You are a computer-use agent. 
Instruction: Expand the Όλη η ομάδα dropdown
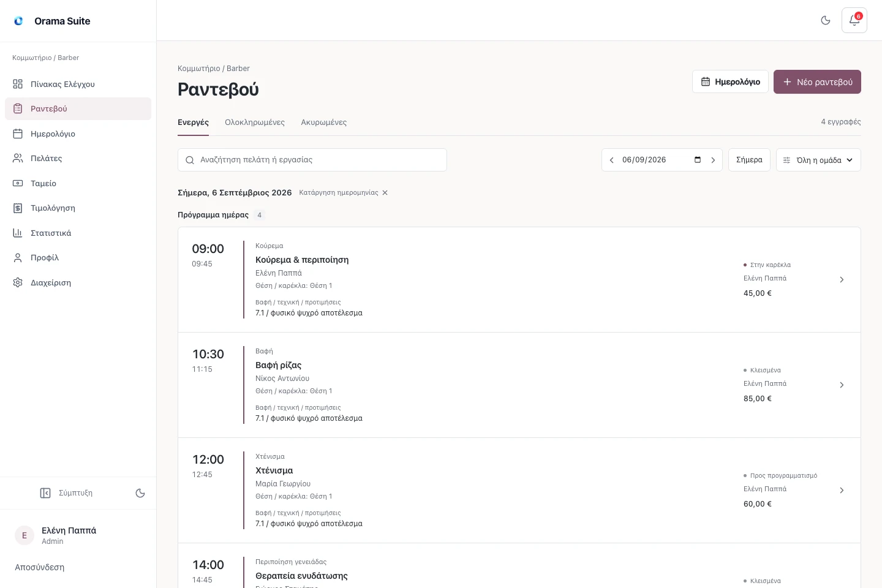point(818,160)
